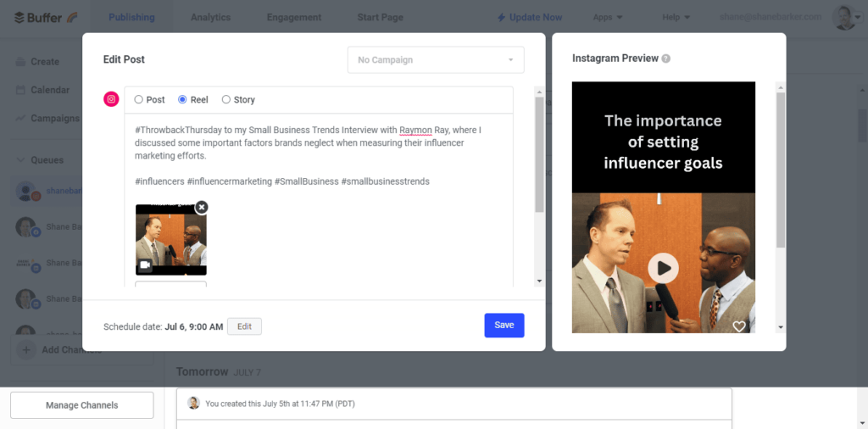868x429 pixels.
Task: Edit the schedule date
Action: (x=245, y=326)
